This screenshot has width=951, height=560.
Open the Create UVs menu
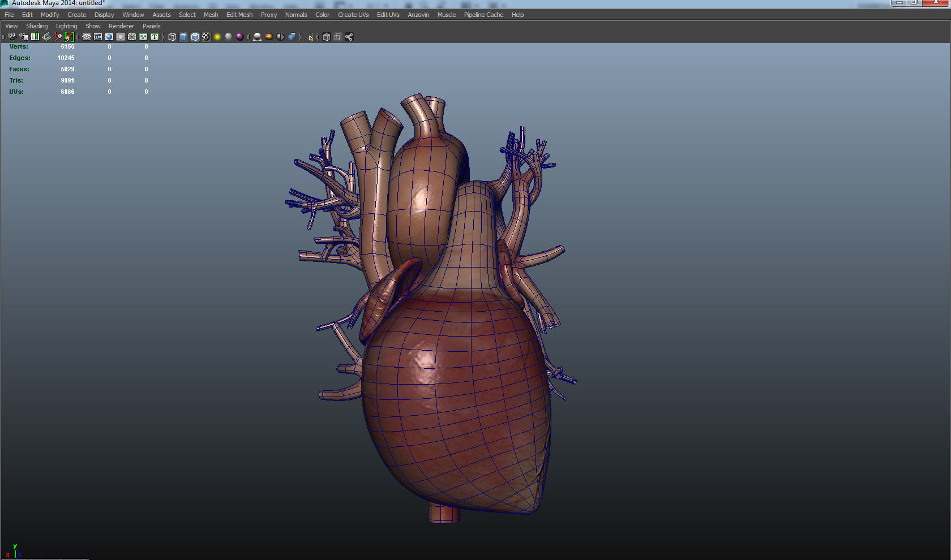click(x=353, y=15)
